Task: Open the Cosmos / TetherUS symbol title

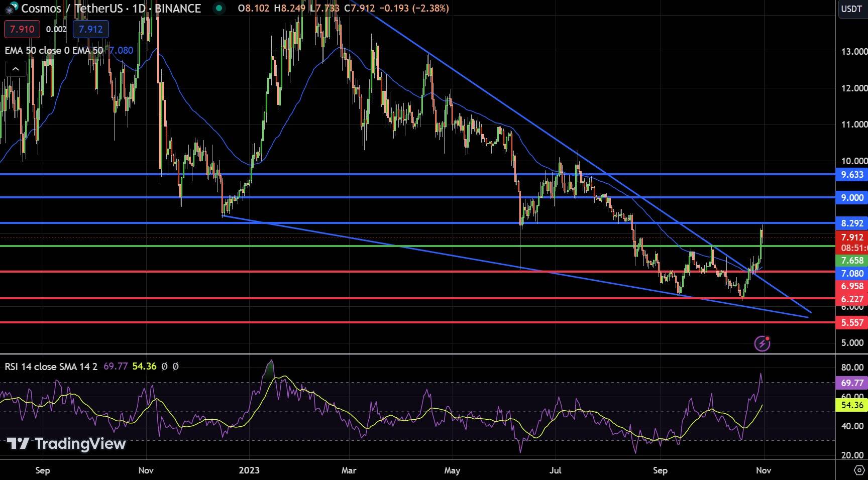Action: tap(111, 8)
